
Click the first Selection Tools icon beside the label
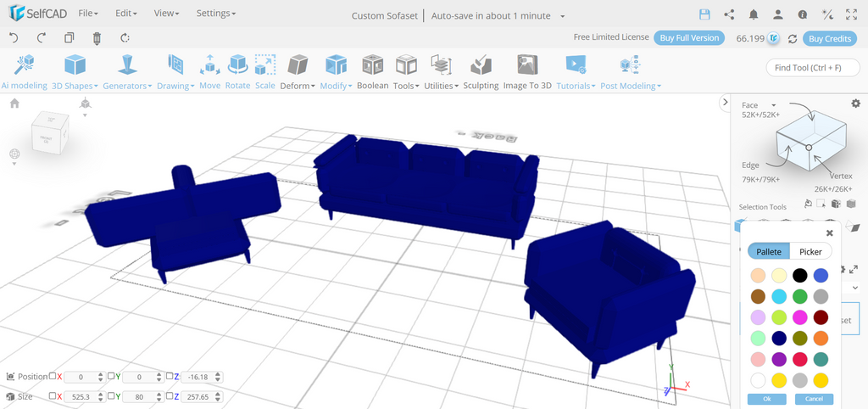point(808,204)
